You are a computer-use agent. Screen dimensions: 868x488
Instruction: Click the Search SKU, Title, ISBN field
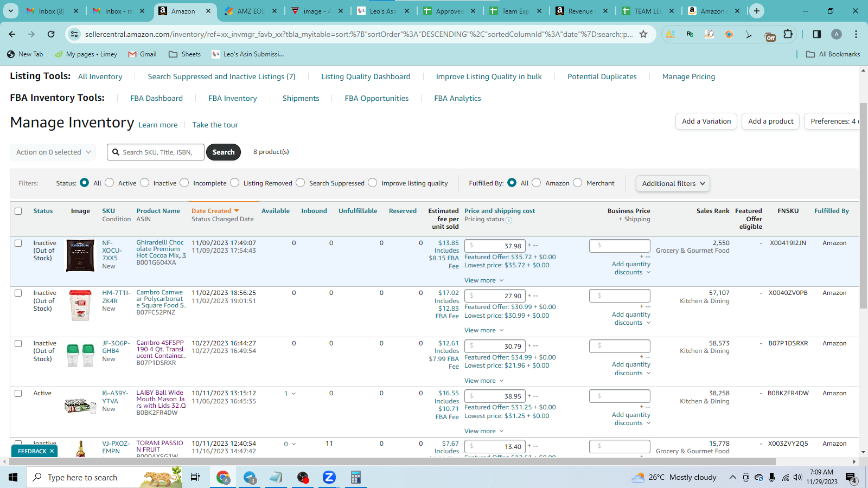156,152
